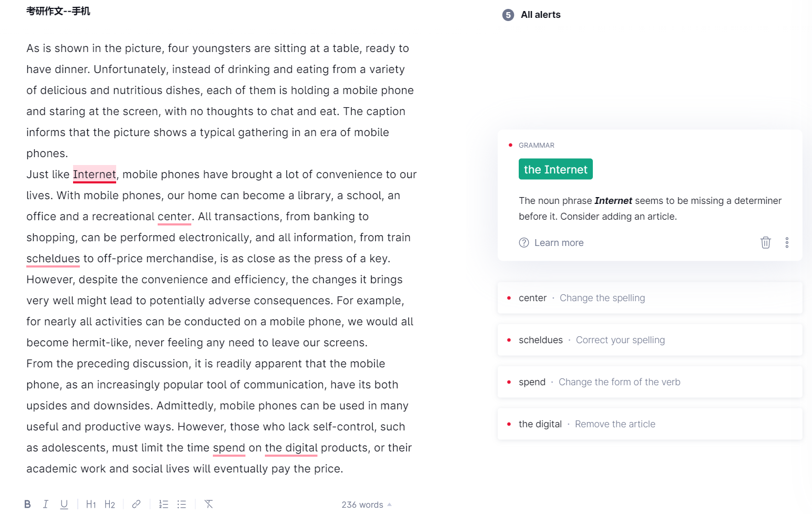Toggle bold formatting

pos(27,504)
